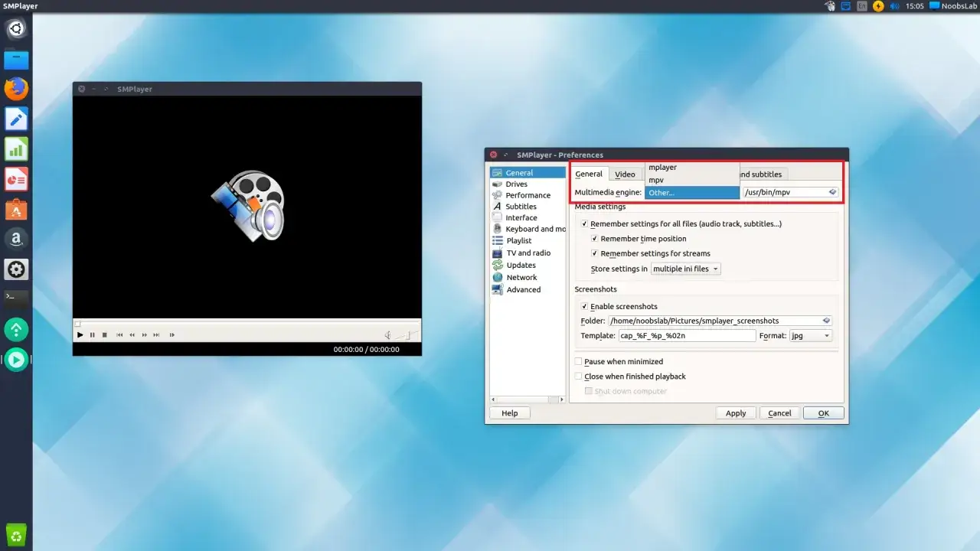Open the Keyboard and mouse section
Image resolution: width=980 pixels, height=551 pixels.
[x=528, y=229]
